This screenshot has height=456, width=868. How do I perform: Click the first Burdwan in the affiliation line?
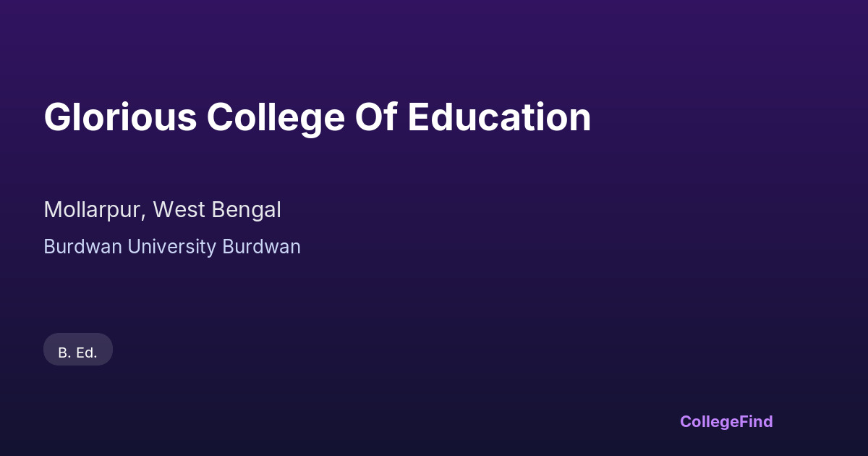click(82, 247)
